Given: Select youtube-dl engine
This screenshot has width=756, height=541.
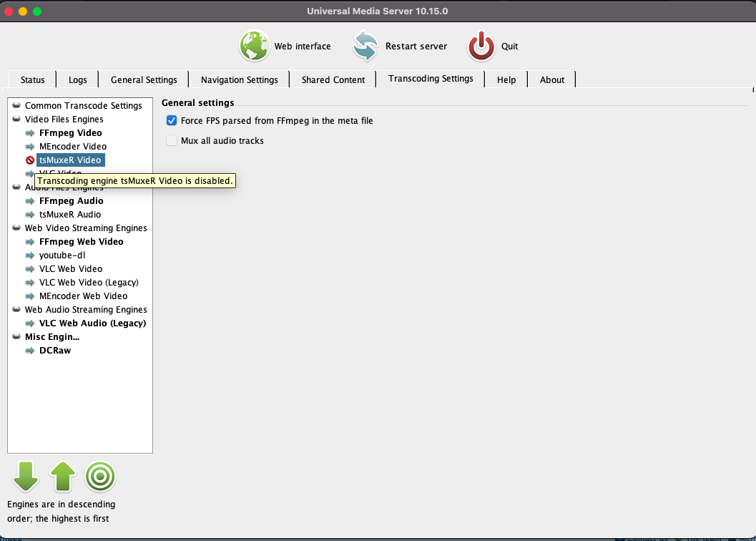Looking at the screenshot, I should point(62,255).
